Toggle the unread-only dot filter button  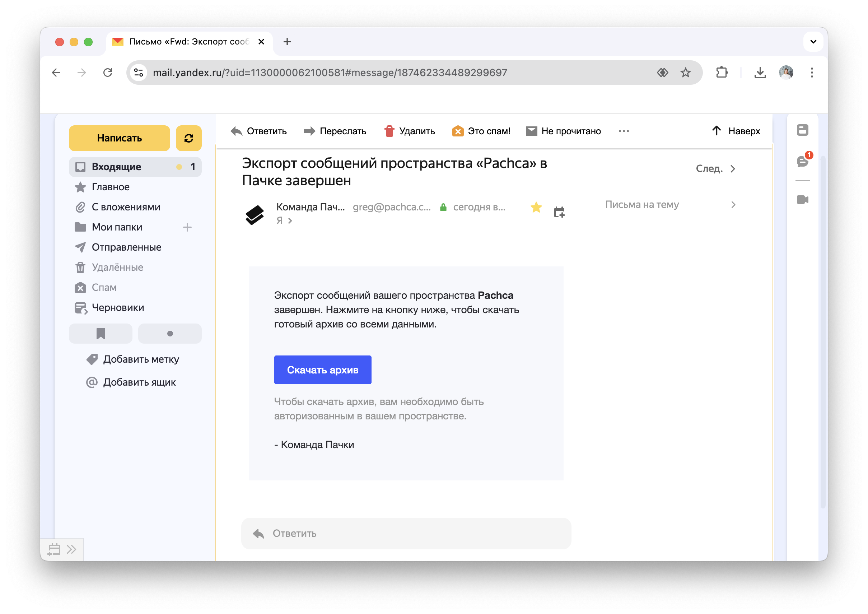[170, 334]
